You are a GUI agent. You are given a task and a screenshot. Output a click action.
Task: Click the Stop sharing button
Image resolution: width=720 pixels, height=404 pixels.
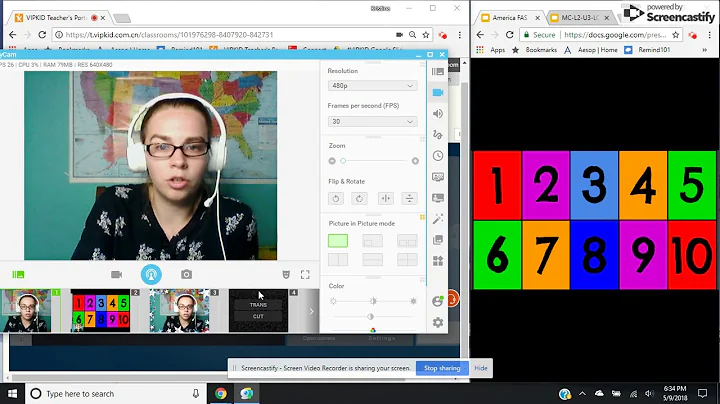click(442, 368)
